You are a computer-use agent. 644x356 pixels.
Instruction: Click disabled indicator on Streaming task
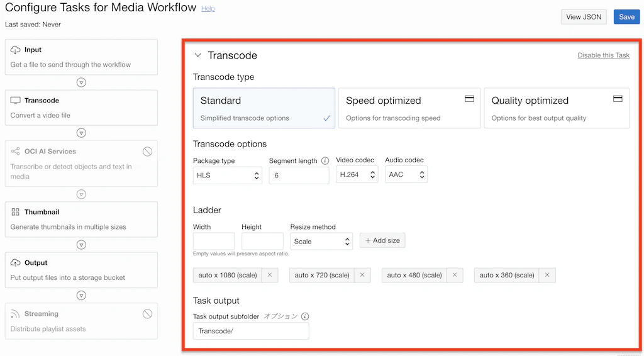click(147, 314)
